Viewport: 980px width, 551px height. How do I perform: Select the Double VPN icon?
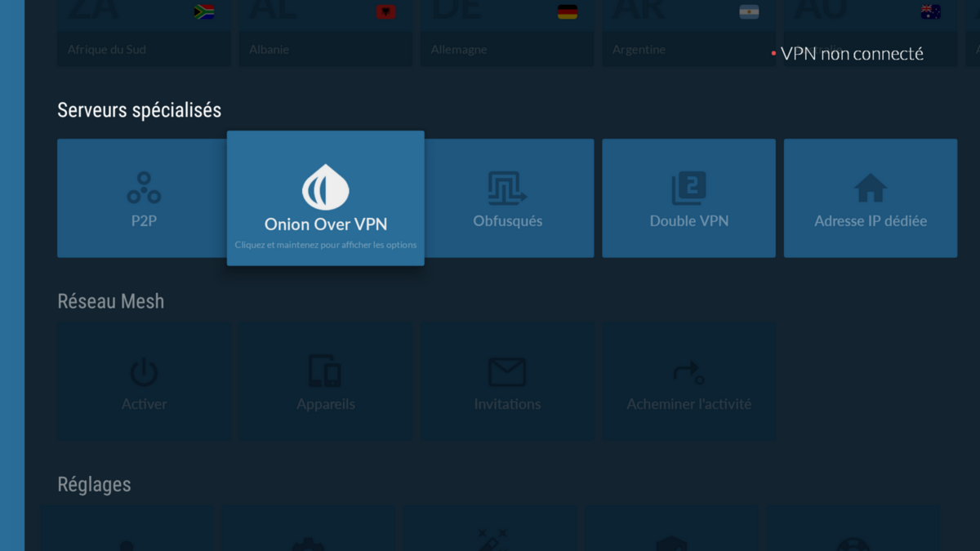(689, 188)
